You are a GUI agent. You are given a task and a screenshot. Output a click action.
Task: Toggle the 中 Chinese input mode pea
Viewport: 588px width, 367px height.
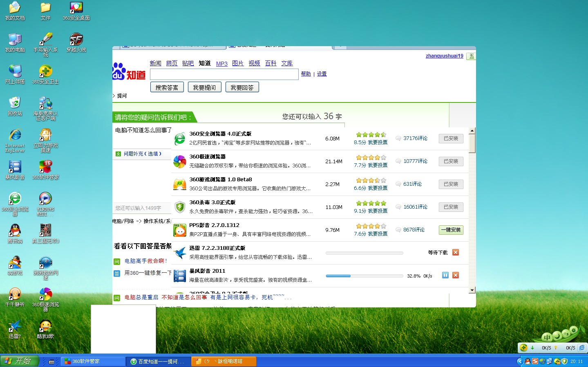point(547,337)
